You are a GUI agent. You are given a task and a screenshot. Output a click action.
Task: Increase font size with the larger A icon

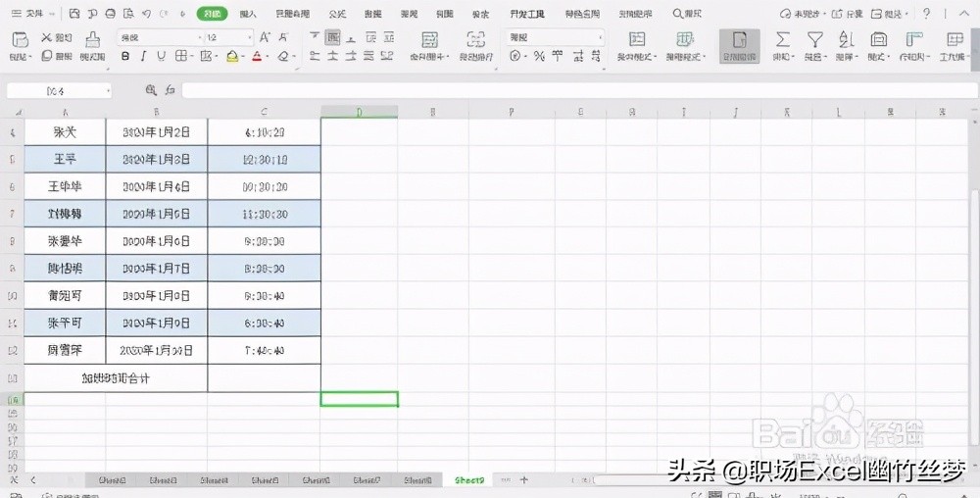[265, 37]
